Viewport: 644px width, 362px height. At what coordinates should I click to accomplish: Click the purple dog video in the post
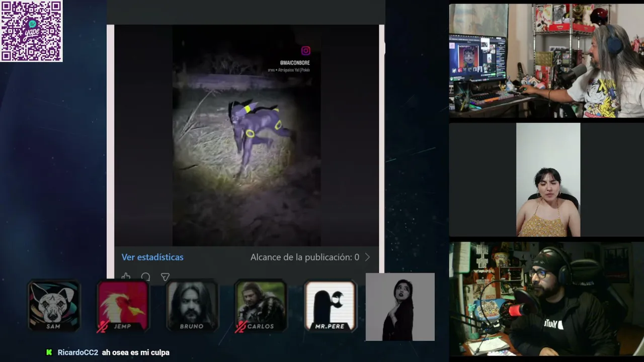coord(247,136)
